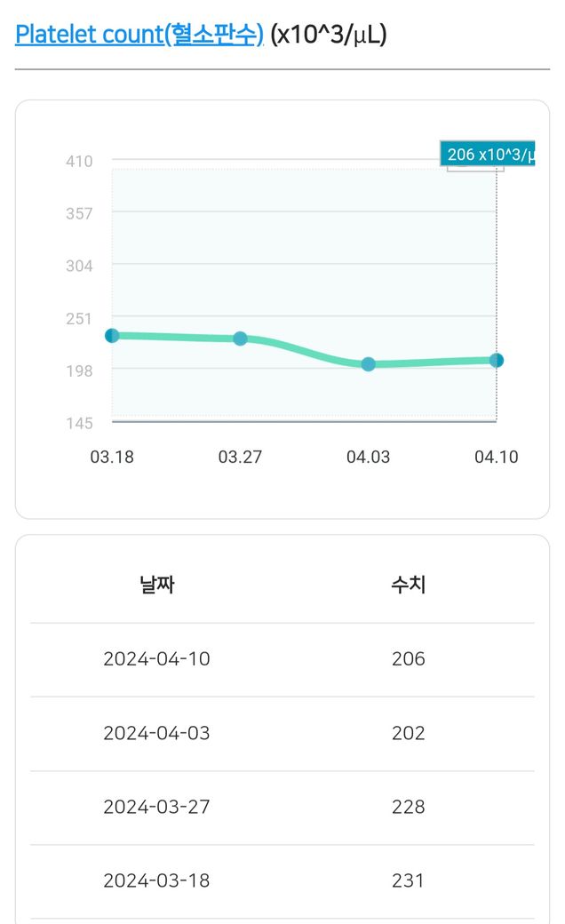565x924 pixels.
Task: Click the 206 x10^3/μL chart tooltip
Action: (489, 155)
